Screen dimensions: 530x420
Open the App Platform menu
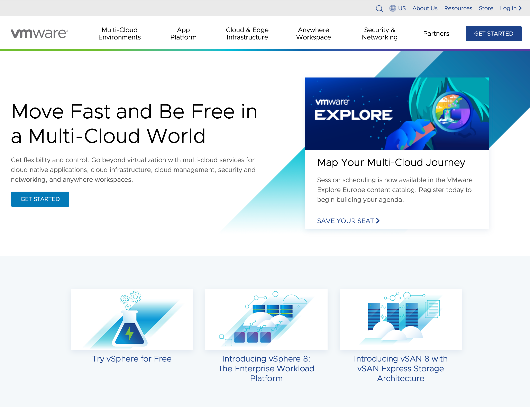point(183,34)
